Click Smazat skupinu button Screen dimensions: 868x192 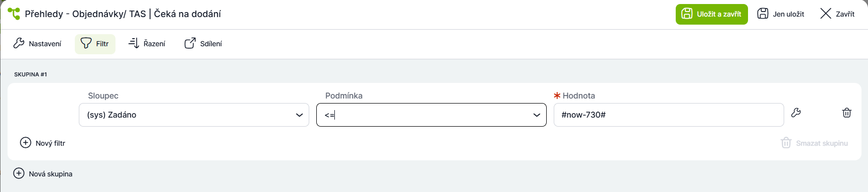point(814,143)
